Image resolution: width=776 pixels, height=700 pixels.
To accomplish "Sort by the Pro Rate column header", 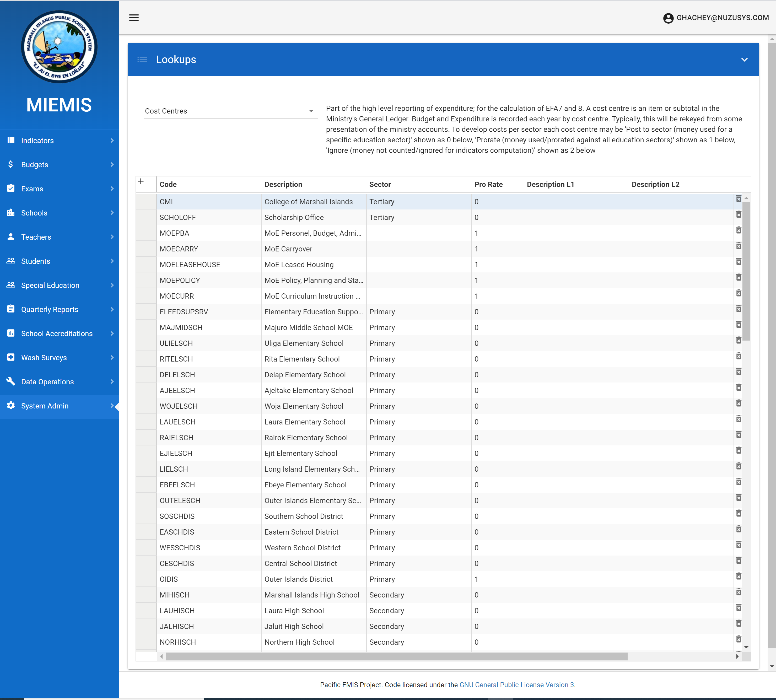I will click(488, 185).
